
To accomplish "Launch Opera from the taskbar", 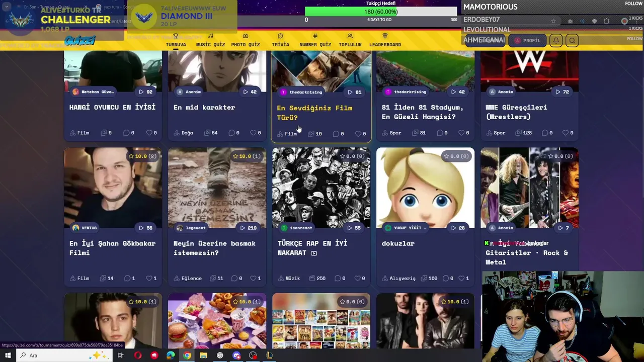I will pyautogui.click(x=138, y=355).
